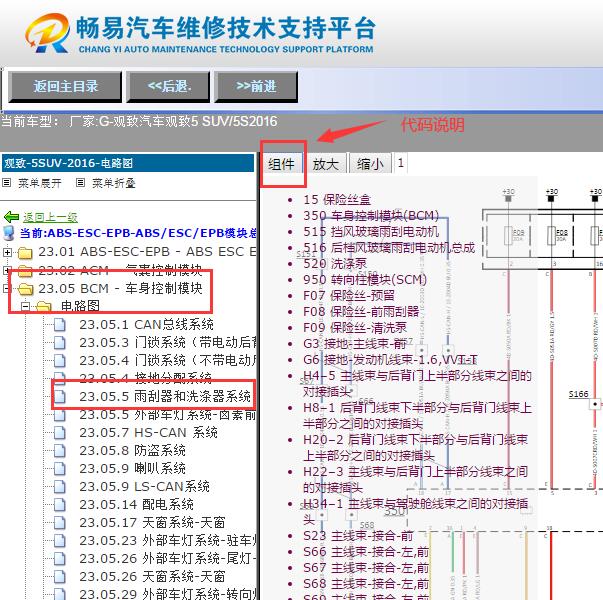Click component entry F09 保险丝-清洗泵
This screenshot has height=600, width=603.
[355, 328]
